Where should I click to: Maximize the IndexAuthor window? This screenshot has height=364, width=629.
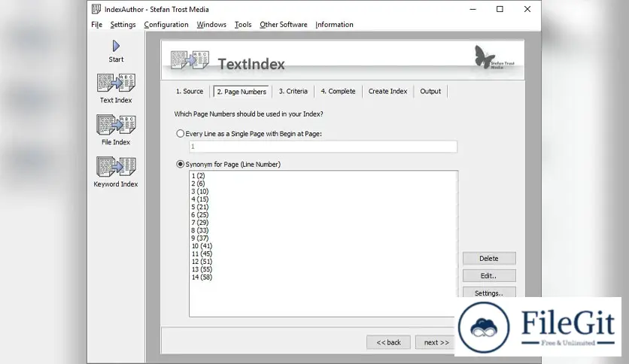pyautogui.click(x=500, y=9)
